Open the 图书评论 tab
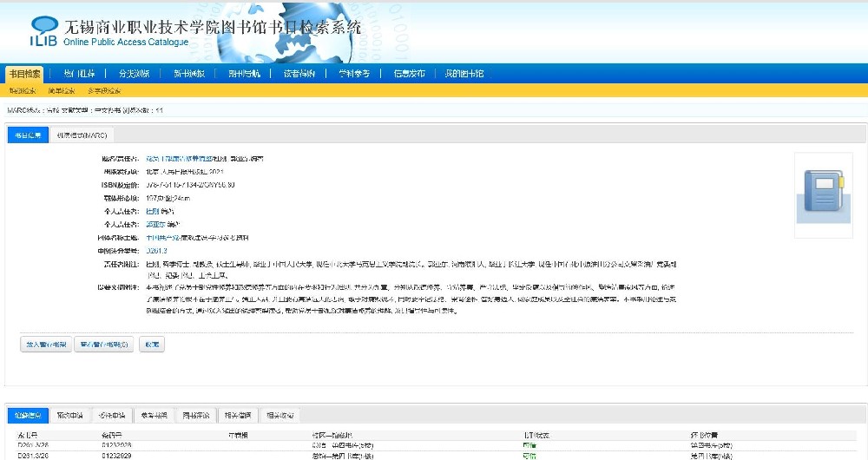Screen dimensions: 868x460 click(x=197, y=415)
